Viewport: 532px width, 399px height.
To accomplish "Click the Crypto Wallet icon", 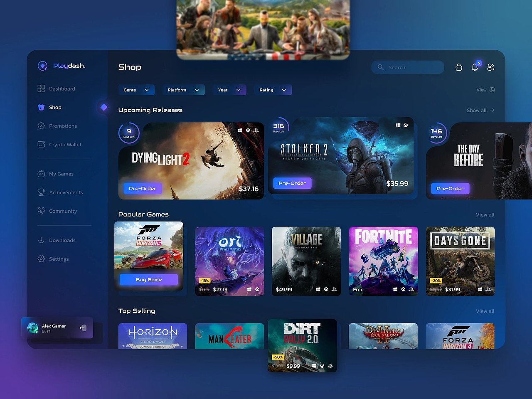I will [x=41, y=144].
